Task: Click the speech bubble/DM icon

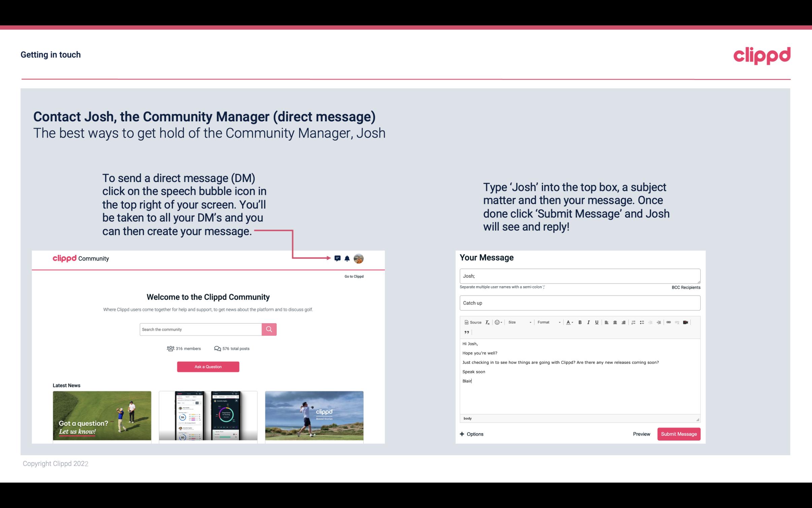Action: [x=338, y=258]
